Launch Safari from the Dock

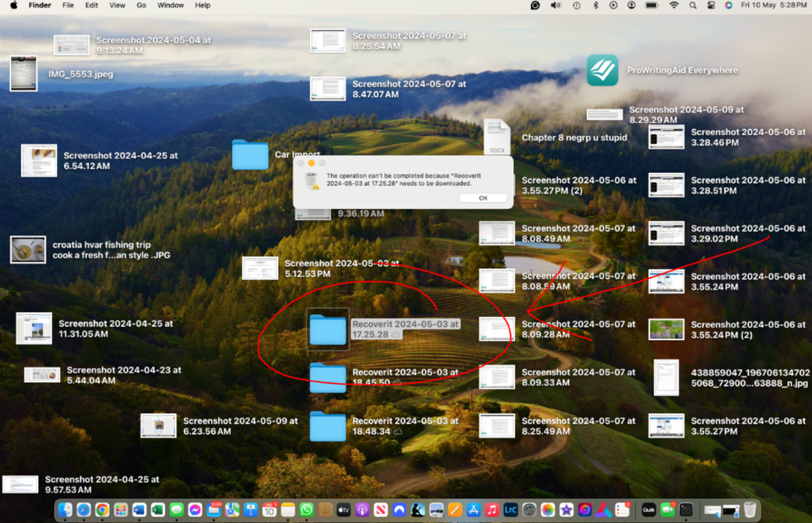point(84,510)
